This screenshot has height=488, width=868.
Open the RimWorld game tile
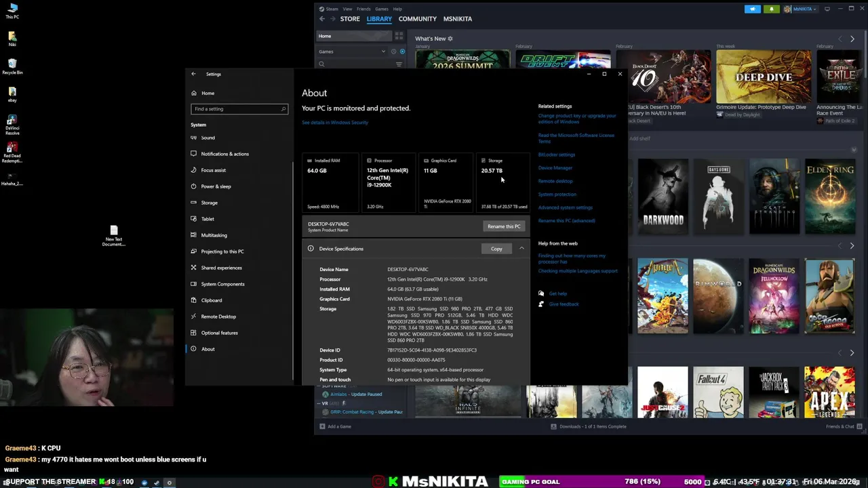click(718, 296)
